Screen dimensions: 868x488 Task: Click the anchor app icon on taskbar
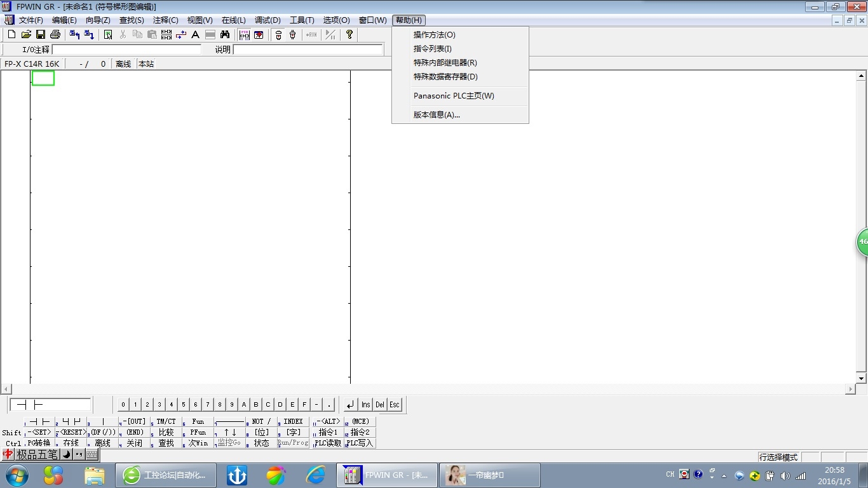[237, 475]
